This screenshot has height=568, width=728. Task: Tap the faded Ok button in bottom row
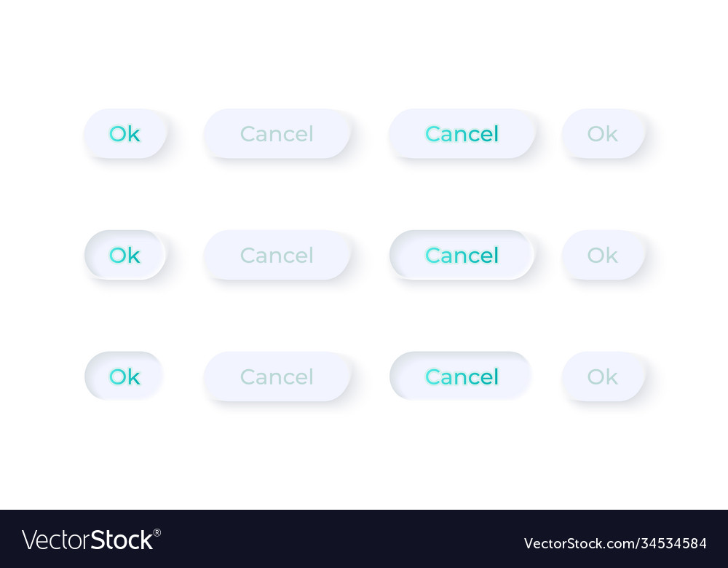tap(603, 376)
